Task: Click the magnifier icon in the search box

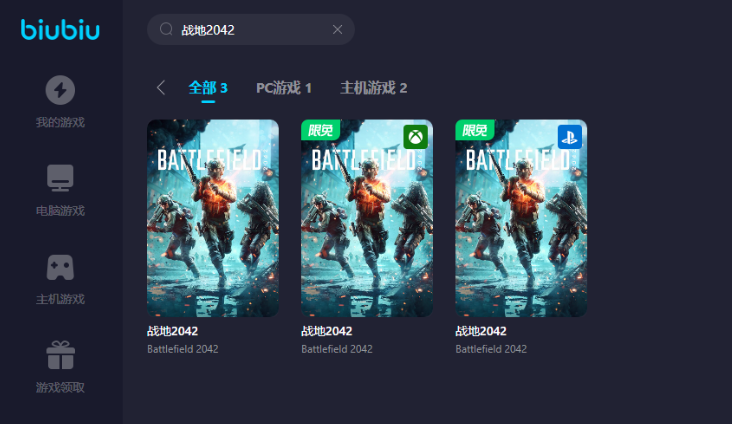Action: (166, 30)
